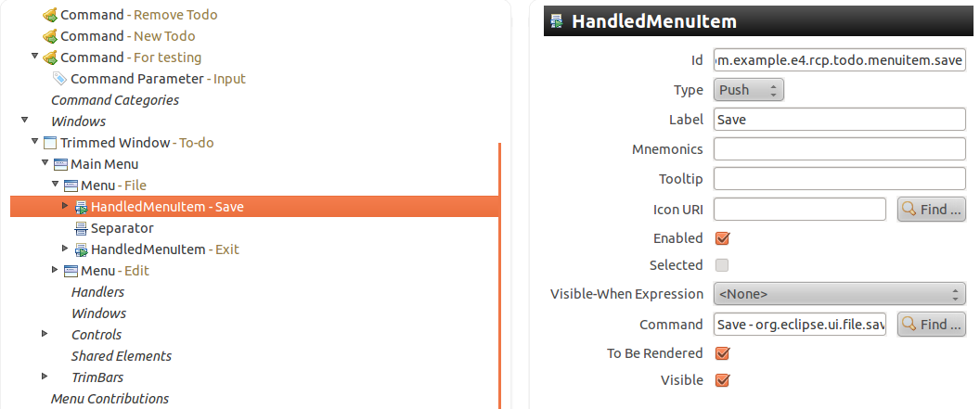This screenshot has height=409, width=980.
Task: Open the Type Push dropdown
Action: [750, 90]
